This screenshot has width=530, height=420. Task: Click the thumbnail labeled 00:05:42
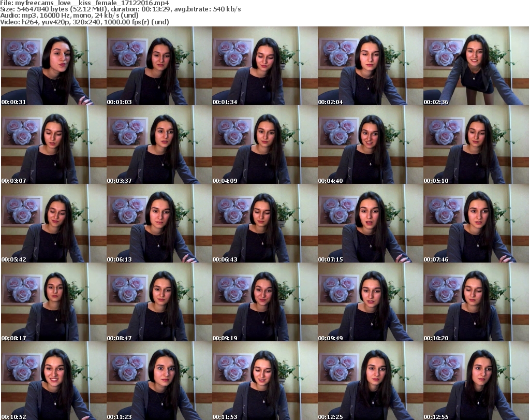pyautogui.click(x=53, y=224)
